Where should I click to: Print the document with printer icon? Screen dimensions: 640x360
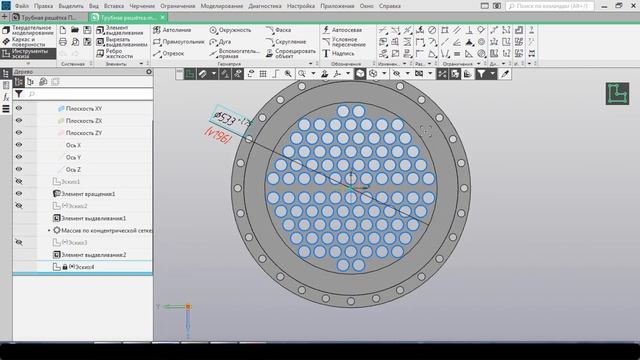63,42
